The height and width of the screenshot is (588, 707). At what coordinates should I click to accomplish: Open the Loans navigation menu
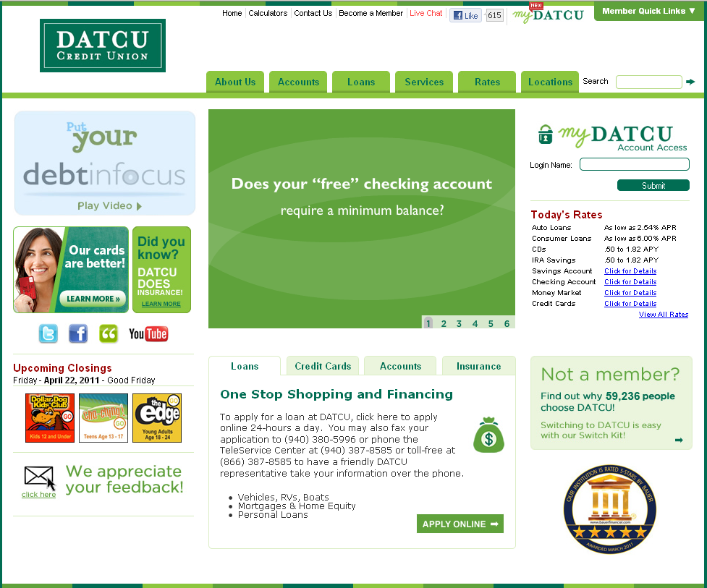(361, 82)
